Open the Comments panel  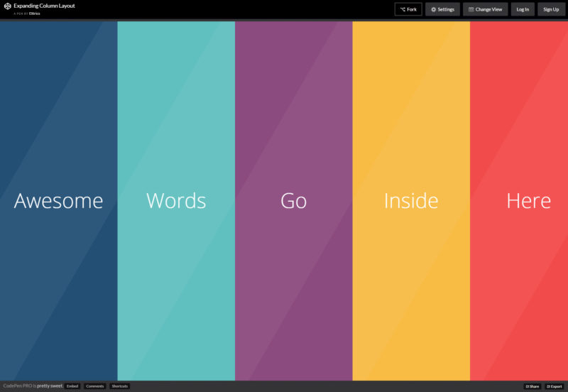[94, 386]
